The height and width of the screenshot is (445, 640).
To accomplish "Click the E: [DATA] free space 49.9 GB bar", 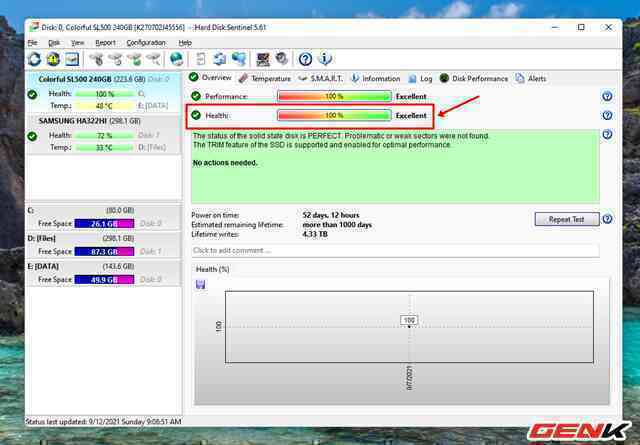I will [104, 280].
